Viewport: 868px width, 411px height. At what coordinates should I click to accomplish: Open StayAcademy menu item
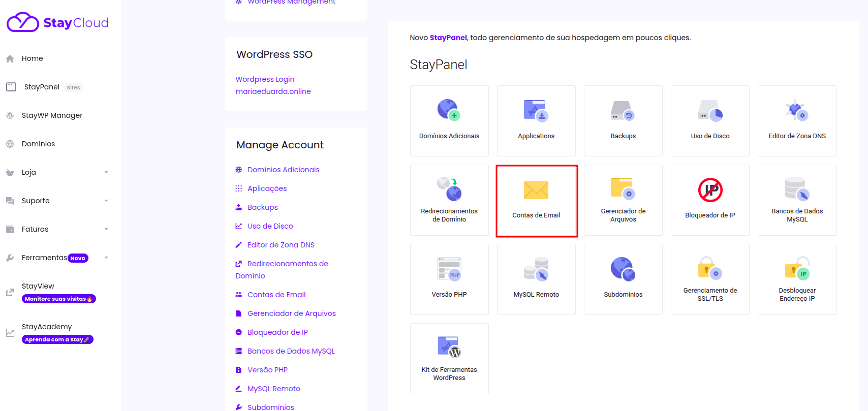[x=47, y=327]
